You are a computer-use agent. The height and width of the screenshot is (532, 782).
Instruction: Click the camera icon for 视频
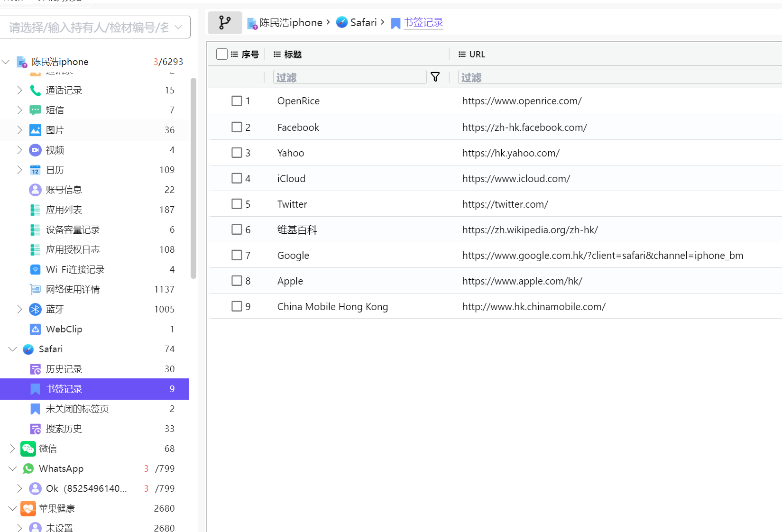(35, 150)
